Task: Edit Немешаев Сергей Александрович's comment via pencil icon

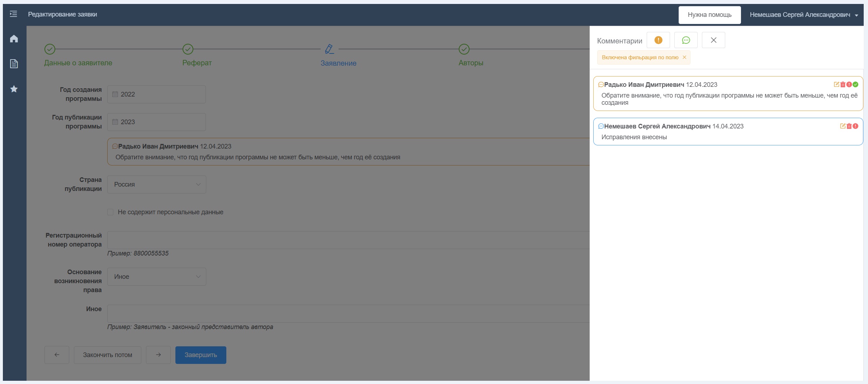Action: [843, 126]
